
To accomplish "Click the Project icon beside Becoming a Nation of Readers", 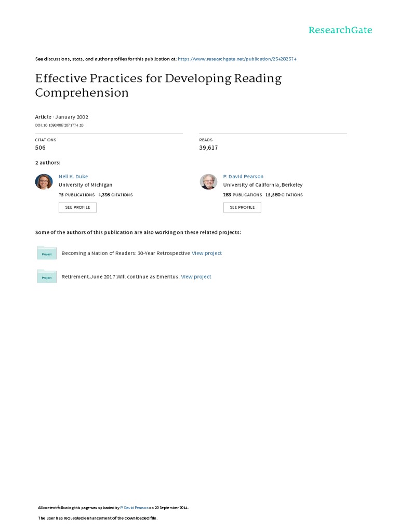I will pyautogui.click(x=47, y=253).
